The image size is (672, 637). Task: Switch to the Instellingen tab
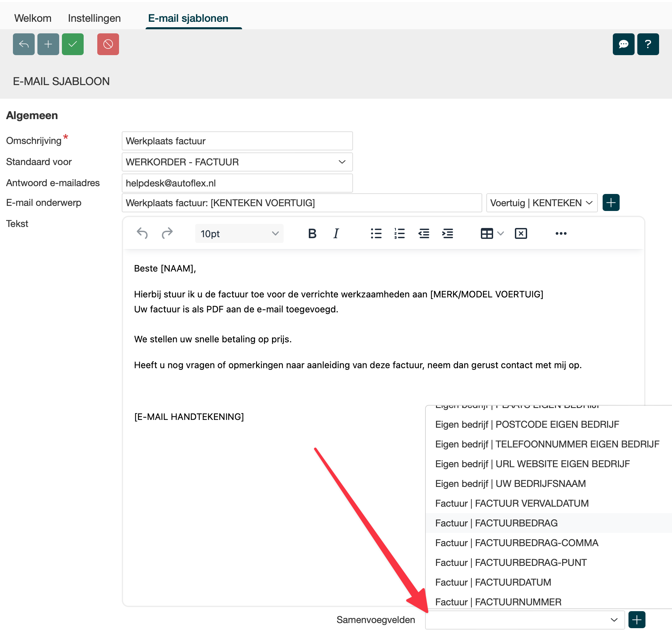[x=94, y=18]
